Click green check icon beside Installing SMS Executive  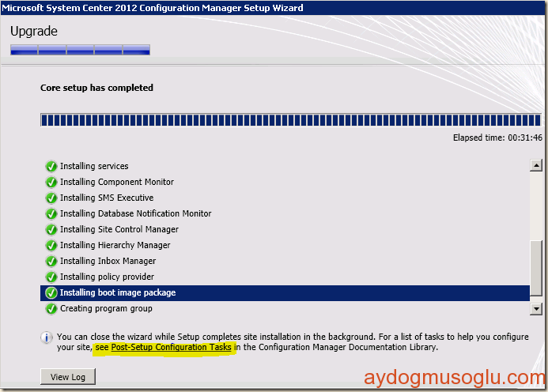point(51,198)
